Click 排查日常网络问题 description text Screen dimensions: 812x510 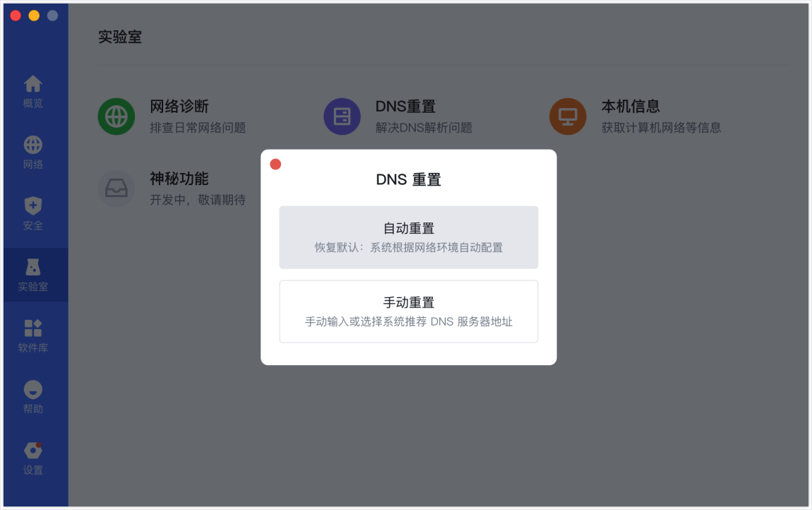198,127
